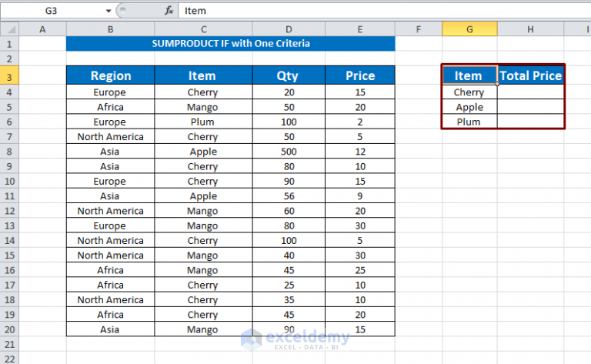The image size is (591, 364).
Task: Select 'Asia' in row 9
Action: (x=111, y=166)
